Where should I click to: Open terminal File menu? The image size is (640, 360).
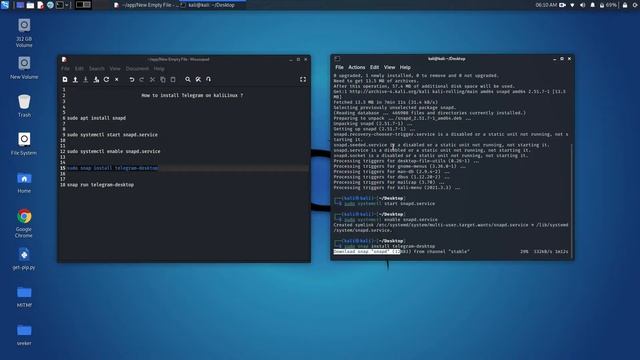tap(339, 67)
